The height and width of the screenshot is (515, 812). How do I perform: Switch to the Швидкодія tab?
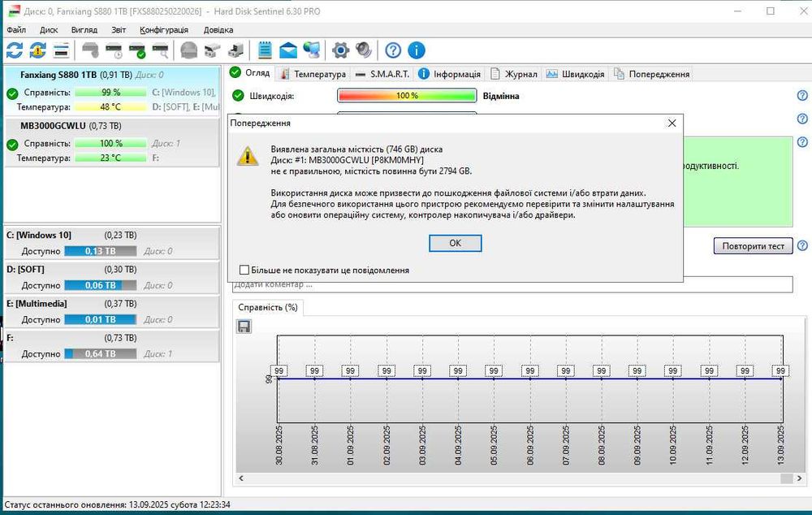(x=576, y=74)
